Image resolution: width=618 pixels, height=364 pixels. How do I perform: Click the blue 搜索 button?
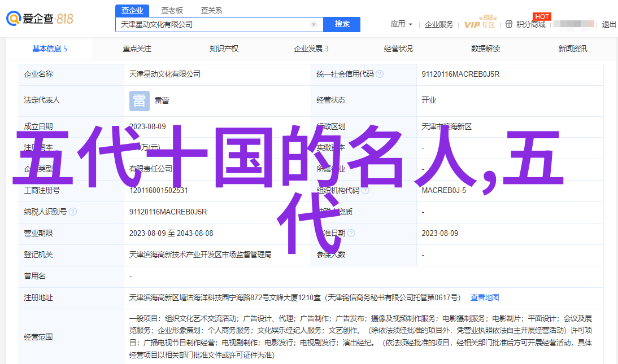pyautogui.click(x=342, y=24)
